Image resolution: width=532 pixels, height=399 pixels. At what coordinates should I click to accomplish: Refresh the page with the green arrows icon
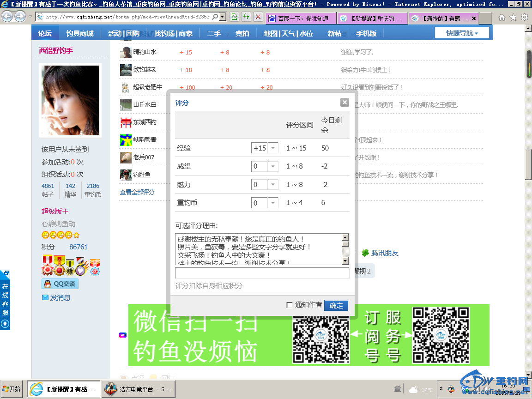coord(246,17)
